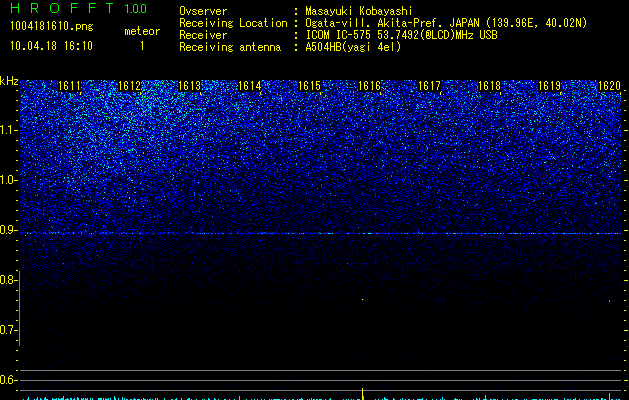
Task: Click the meteor count label
Action: click(142, 31)
